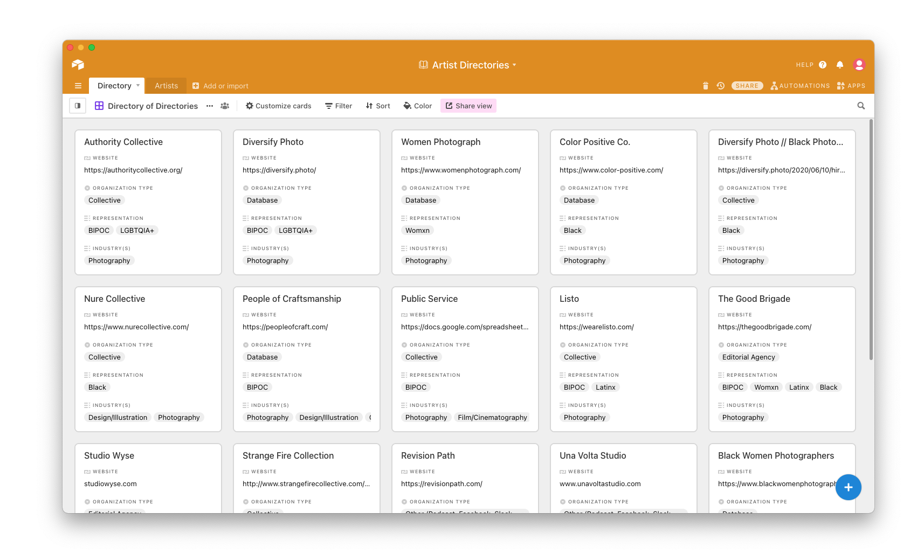Open Customize cards settings
Viewport: 924px width, 560px height.
click(x=279, y=106)
